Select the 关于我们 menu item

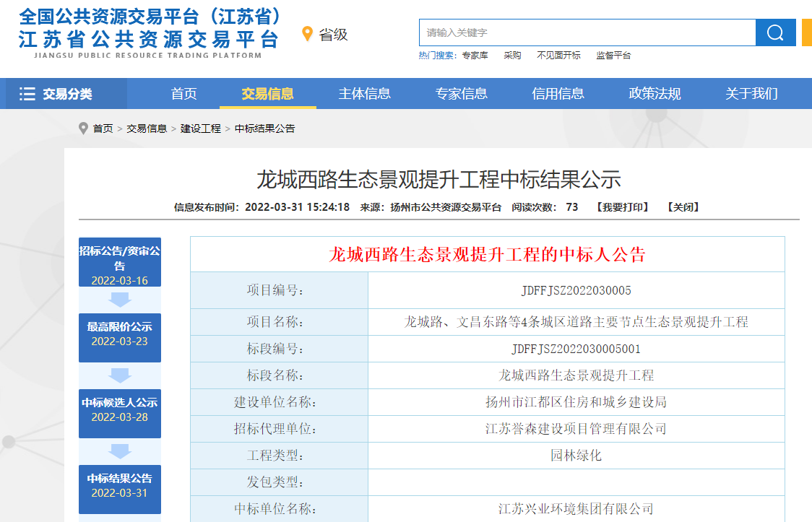(x=751, y=94)
